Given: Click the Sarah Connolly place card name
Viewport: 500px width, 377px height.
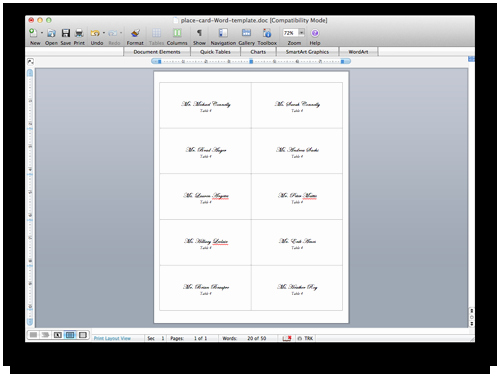Looking at the screenshot, I should pyautogui.click(x=297, y=104).
